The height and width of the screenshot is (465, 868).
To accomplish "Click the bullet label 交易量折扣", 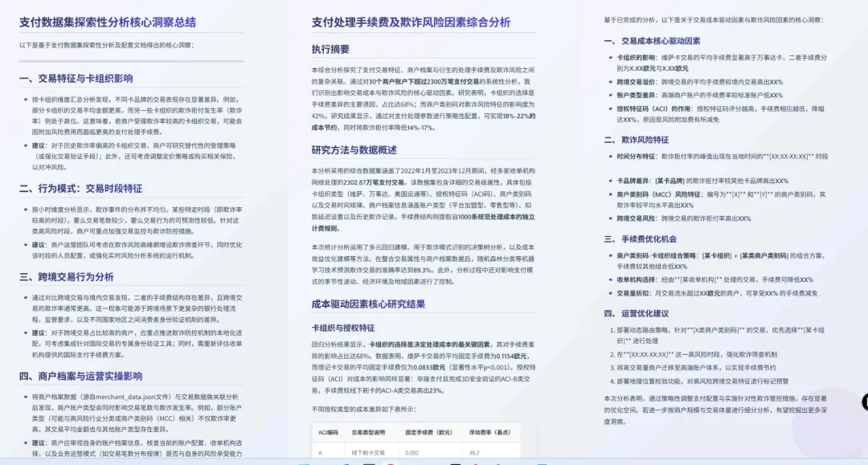I will tap(633, 293).
